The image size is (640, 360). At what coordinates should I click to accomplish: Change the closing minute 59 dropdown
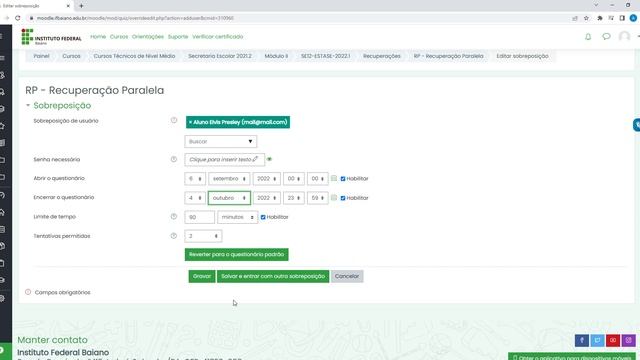(318, 198)
